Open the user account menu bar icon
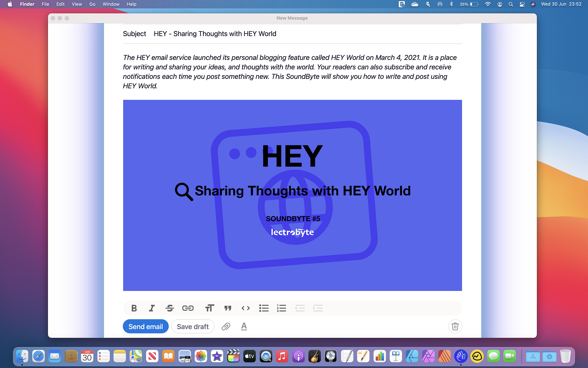 tap(500, 4)
